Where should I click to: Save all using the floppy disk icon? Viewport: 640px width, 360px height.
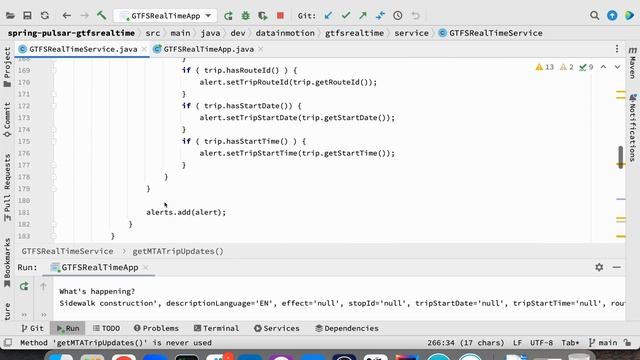point(27,16)
